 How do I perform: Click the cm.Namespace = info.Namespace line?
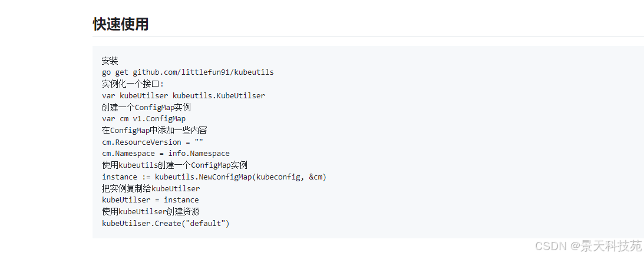(166, 154)
